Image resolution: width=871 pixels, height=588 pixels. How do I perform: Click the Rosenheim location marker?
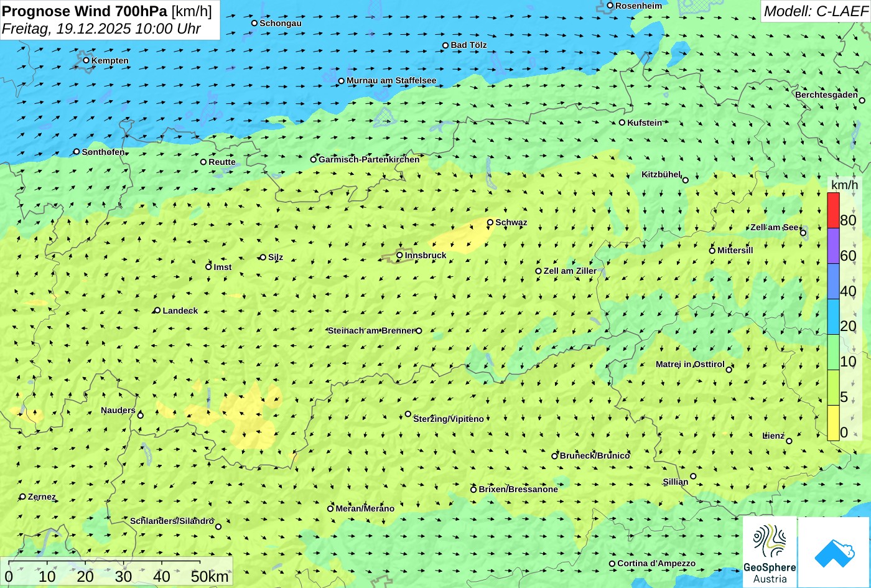click(x=610, y=6)
